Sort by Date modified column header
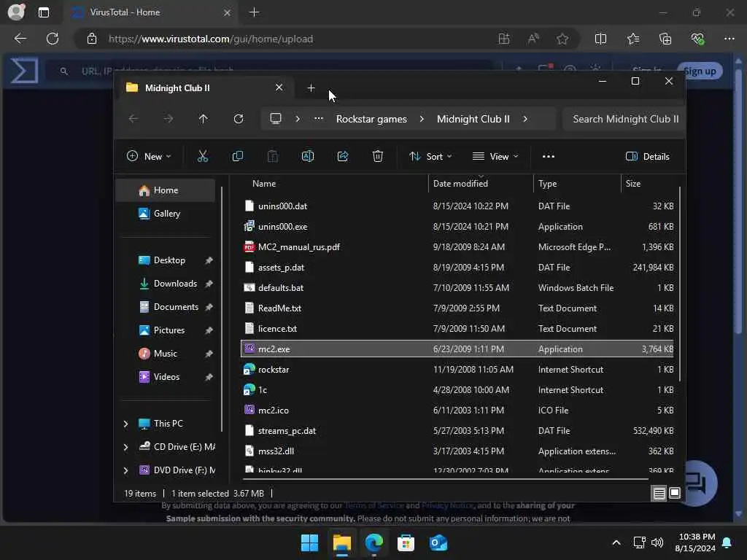The height and width of the screenshot is (560, 747). point(481,183)
